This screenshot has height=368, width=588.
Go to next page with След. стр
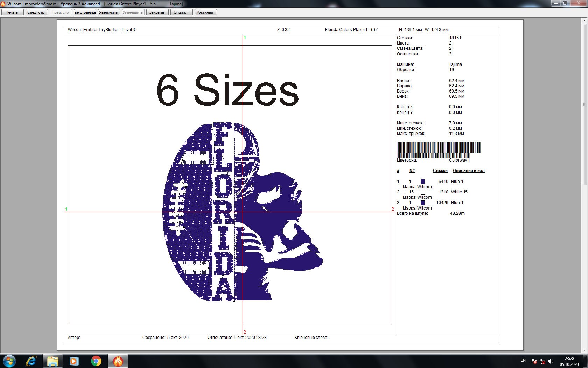click(x=36, y=12)
